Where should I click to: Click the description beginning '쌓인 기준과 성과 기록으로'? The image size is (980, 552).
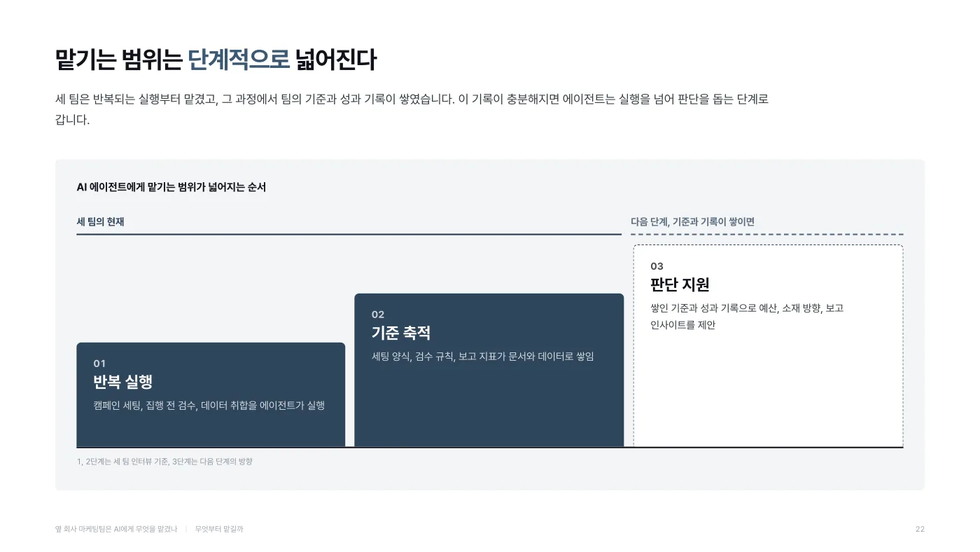tap(747, 317)
